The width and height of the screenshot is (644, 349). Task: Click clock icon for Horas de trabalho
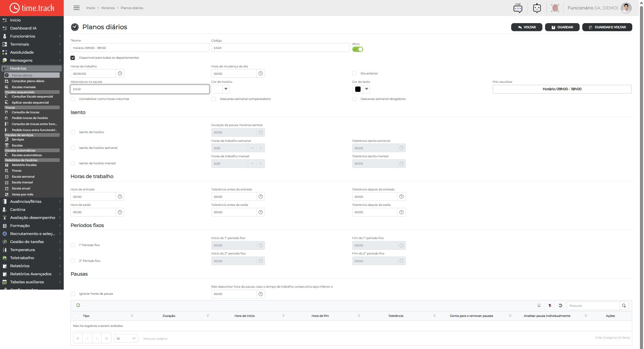[x=120, y=73]
